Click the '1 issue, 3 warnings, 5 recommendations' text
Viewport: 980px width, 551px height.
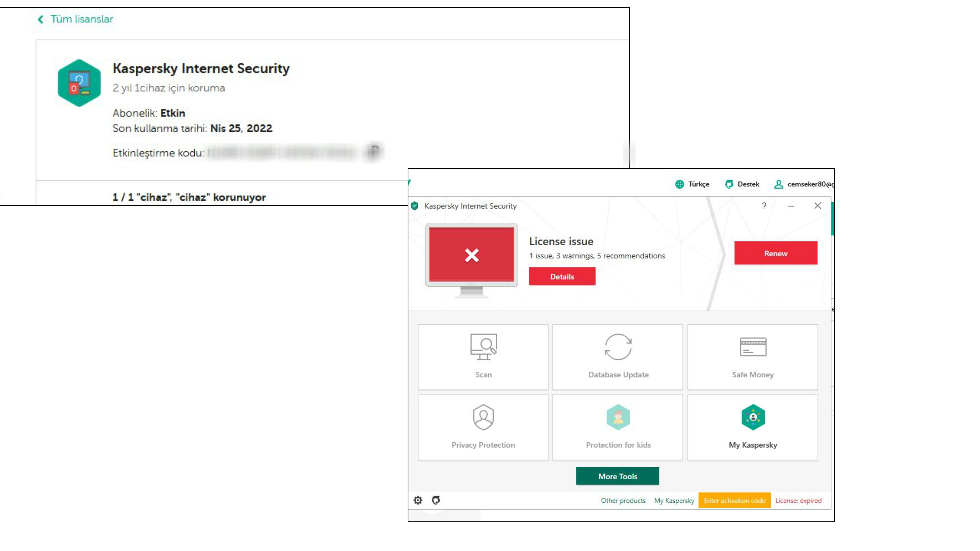pos(597,255)
